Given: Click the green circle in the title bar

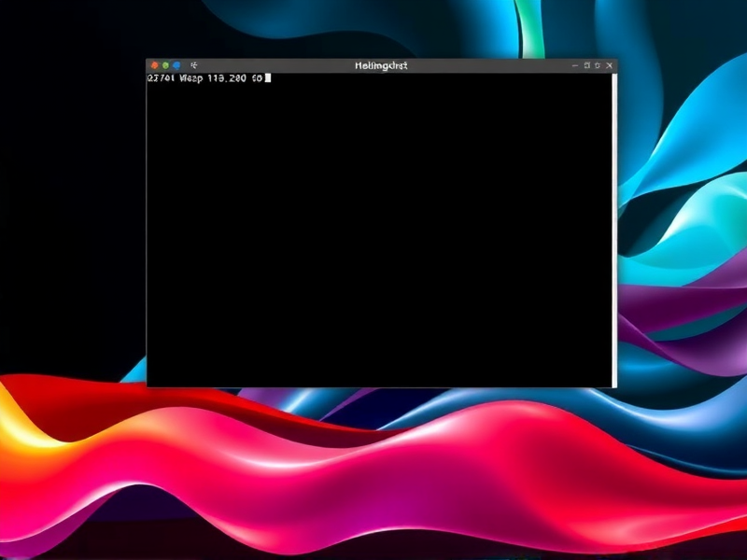Looking at the screenshot, I should (165, 65).
